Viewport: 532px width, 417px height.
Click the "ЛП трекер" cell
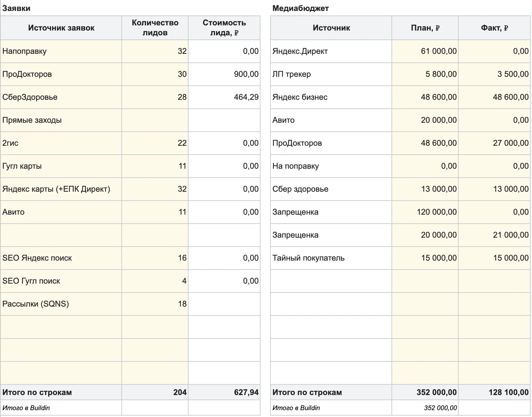coord(331,74)
